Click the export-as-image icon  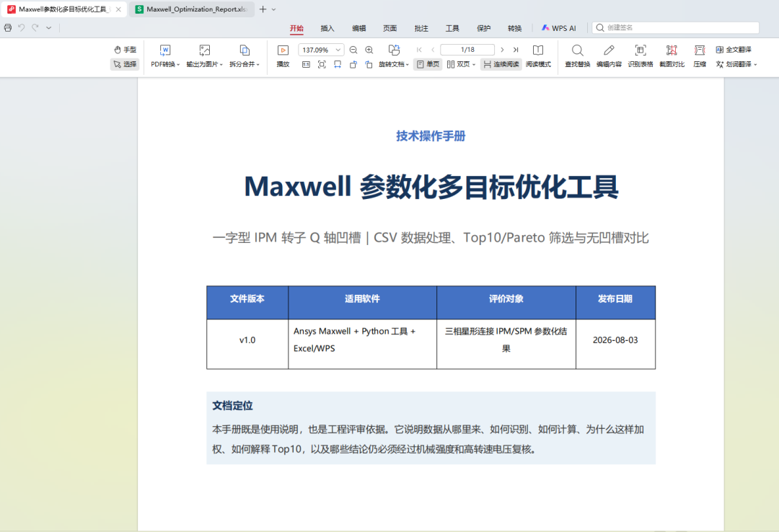point(205,50)
